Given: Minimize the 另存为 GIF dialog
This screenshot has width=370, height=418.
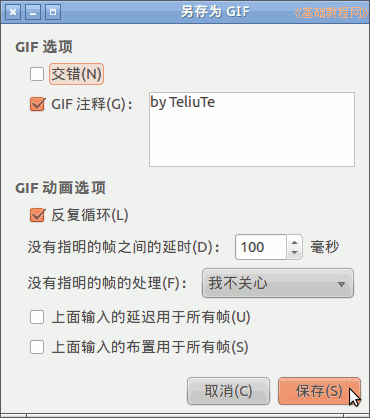Looking at the screenshot, I should pyautogui.click(x=33, y=12).
